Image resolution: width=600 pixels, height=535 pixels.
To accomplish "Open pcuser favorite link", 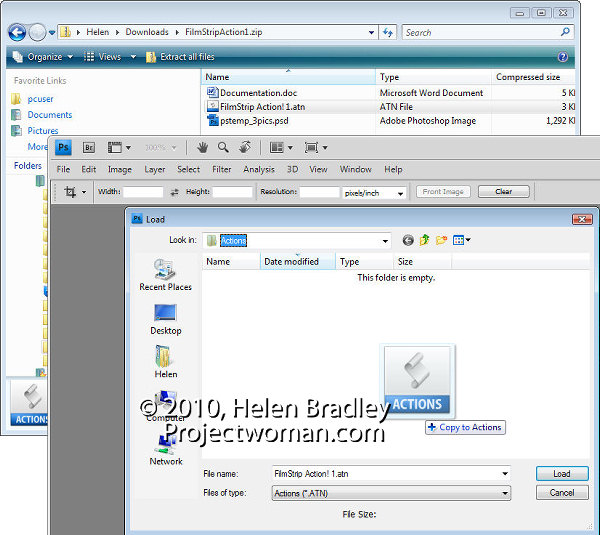I will pyautogui.click(x=40, y=99).
